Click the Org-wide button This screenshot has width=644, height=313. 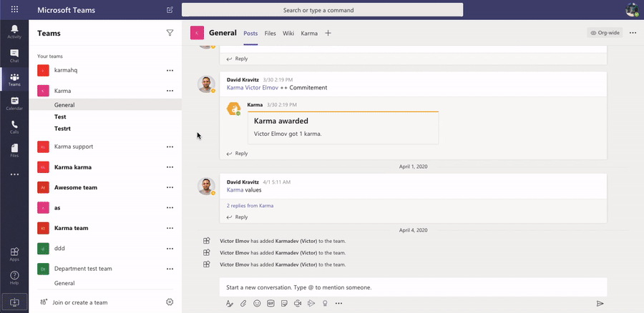[x=605, y=33]
